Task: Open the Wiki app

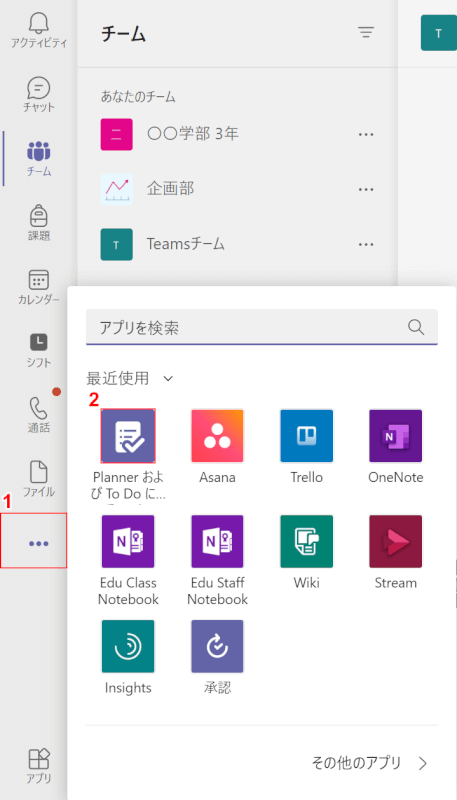Action: tap(307, 541)
